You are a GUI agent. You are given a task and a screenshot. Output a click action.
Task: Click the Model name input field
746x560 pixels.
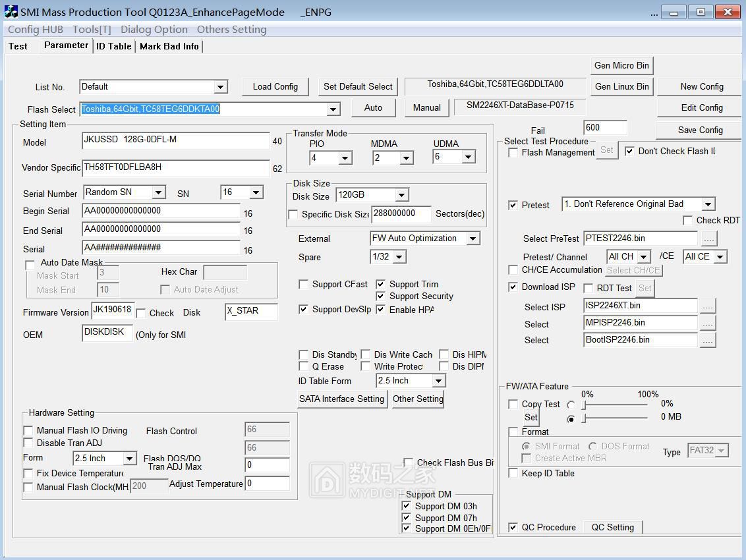coord(175,140)
